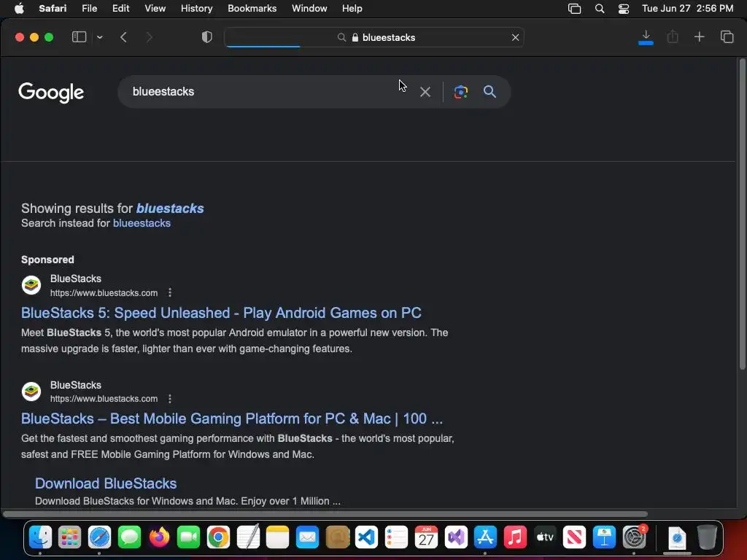Screen dimensions: 747x560
Task: Open Finder from the Dock
Action: pos(40,537)
